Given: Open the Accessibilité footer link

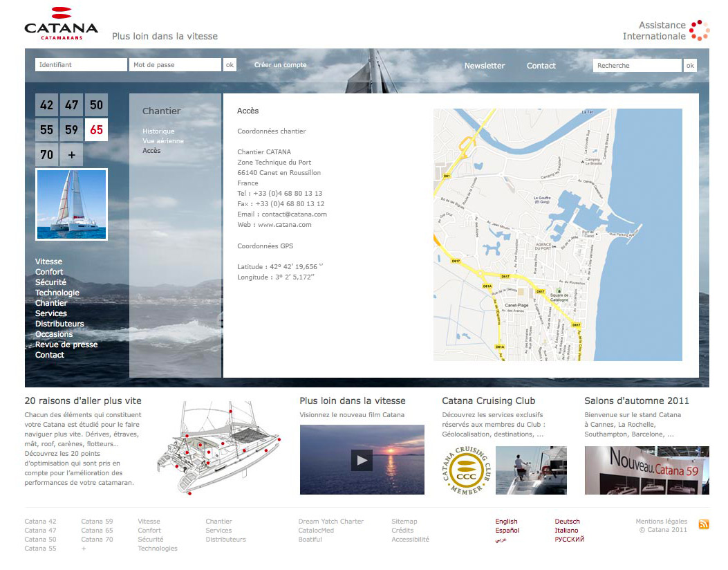Looking at the screenshot, I should point(410,540).
